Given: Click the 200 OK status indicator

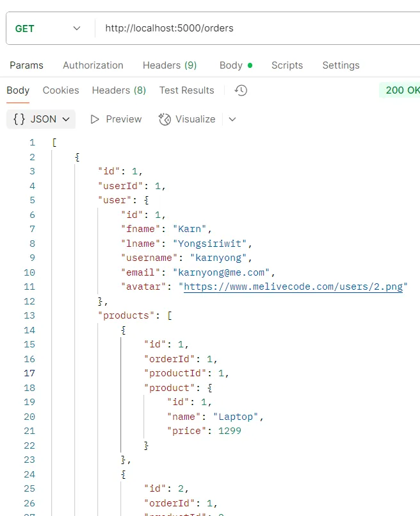Looking at the screenshot, I should 403,90.
